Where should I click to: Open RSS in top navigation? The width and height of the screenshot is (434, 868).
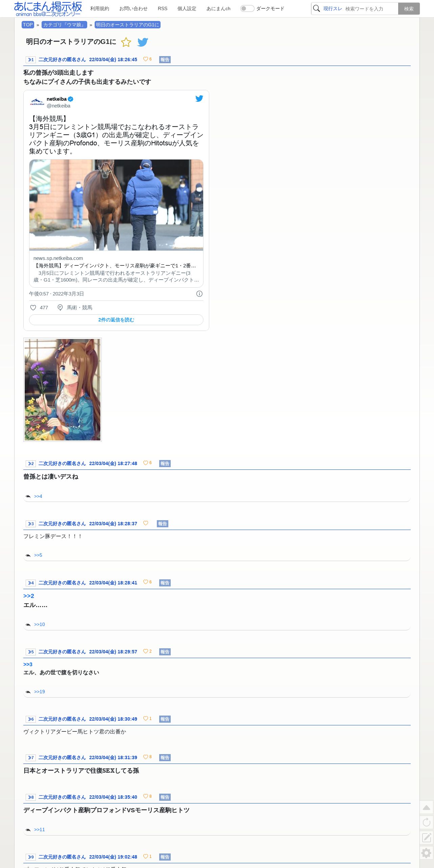[x=163, y=8]
